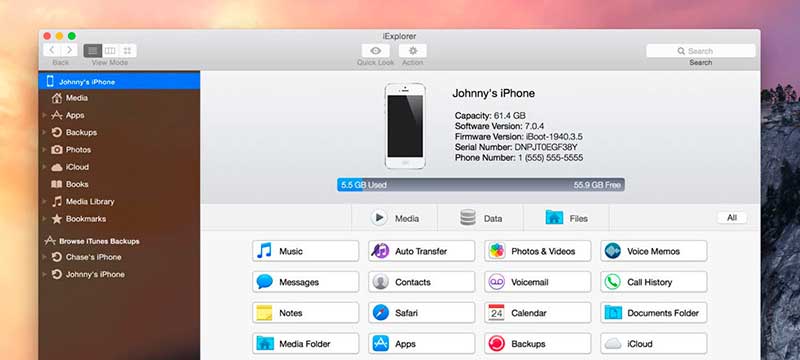Viewport: 800px width, 360px height.
Task: Open Calendar
Action: (538, 313)
